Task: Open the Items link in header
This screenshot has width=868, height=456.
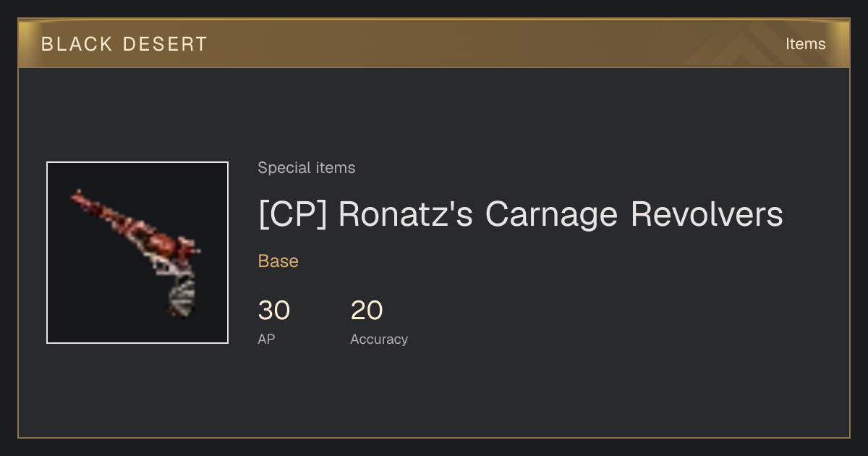Action: (805, 44)
